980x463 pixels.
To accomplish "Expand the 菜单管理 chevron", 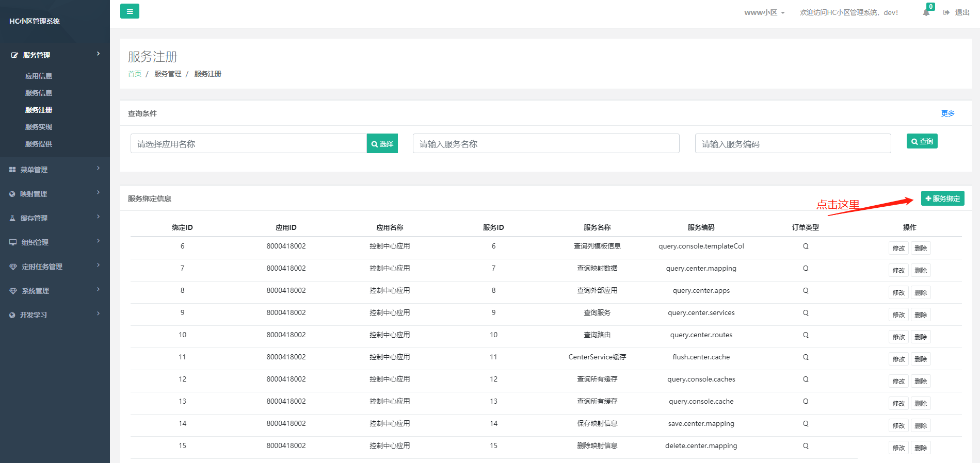I will (x=98, y=168).
